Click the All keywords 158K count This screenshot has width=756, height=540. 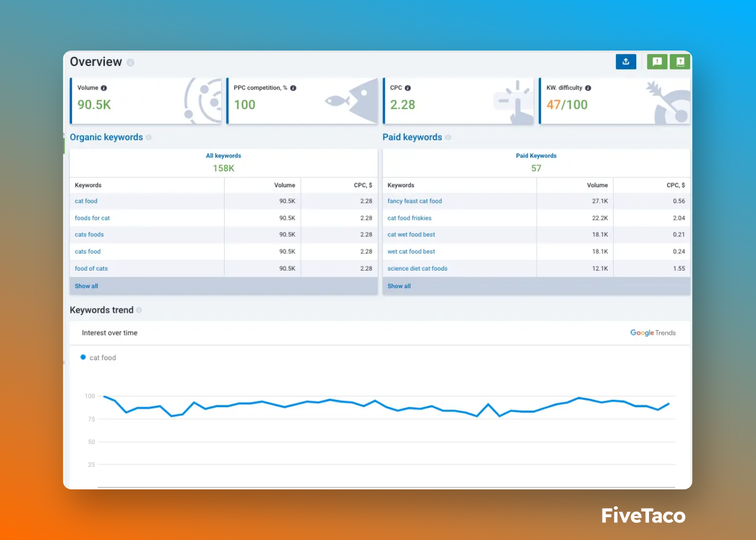click(x=224, y=168)
